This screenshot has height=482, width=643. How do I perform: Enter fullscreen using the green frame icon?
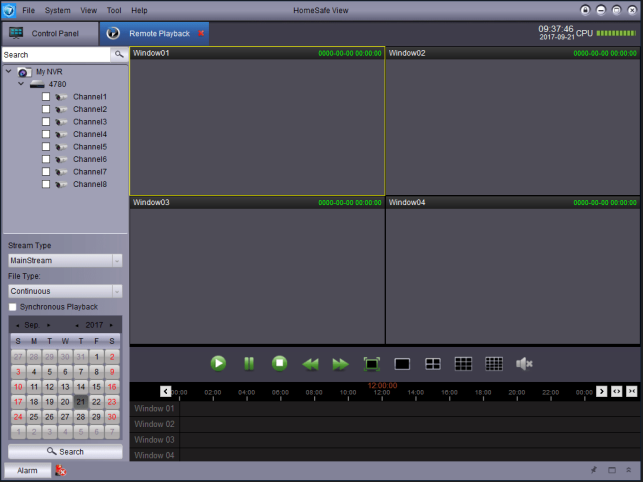click(371, 364)
